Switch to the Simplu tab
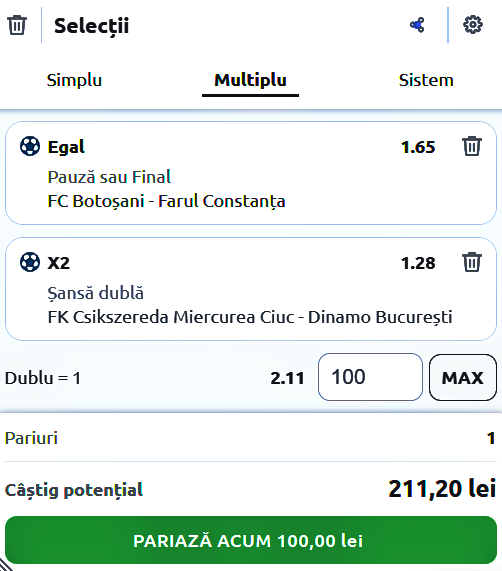The height and width of the screenshot is (571, 502). point(74,80)
